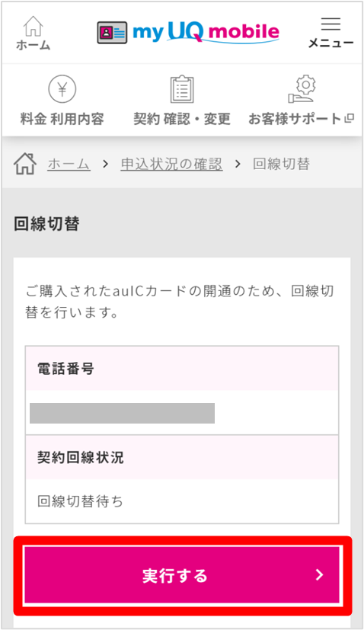Click the 実行する button
Viewport: 364px width, 630px height.
[x=182, y=575]
